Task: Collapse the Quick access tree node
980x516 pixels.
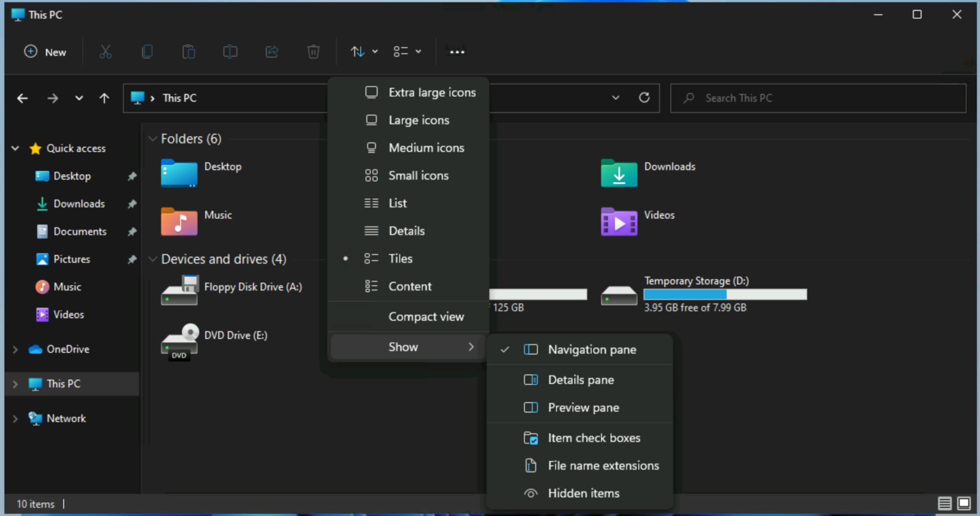Action: (x=15, y=148)
